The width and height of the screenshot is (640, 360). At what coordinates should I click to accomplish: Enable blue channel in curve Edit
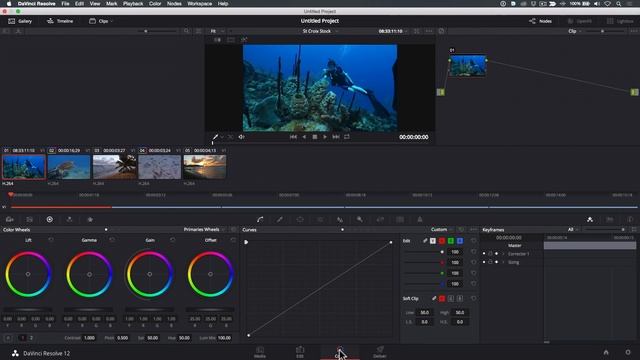click(x=460, y=241)
